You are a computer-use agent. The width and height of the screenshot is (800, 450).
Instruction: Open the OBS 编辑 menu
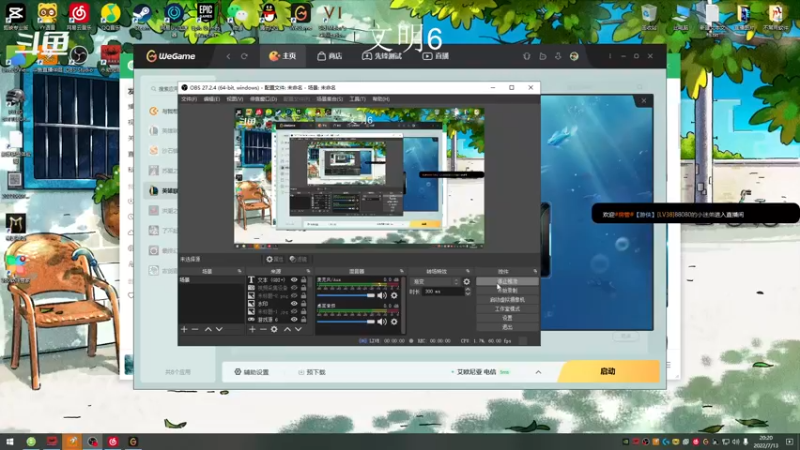click(x=211, y=99)
